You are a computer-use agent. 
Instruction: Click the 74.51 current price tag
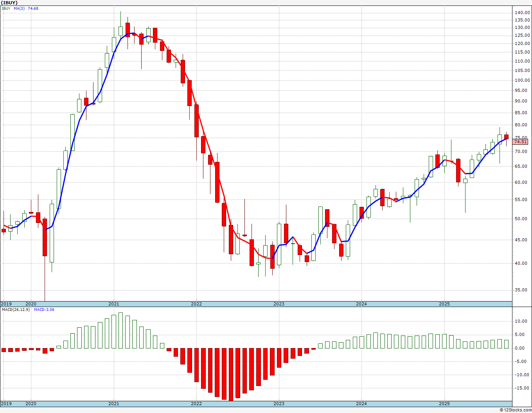click(x=521, y=142)
